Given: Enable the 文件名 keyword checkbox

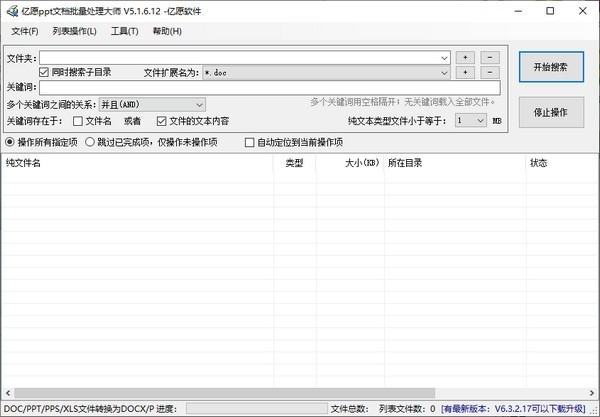Looking at the screenshot, I should click(78, 121).
